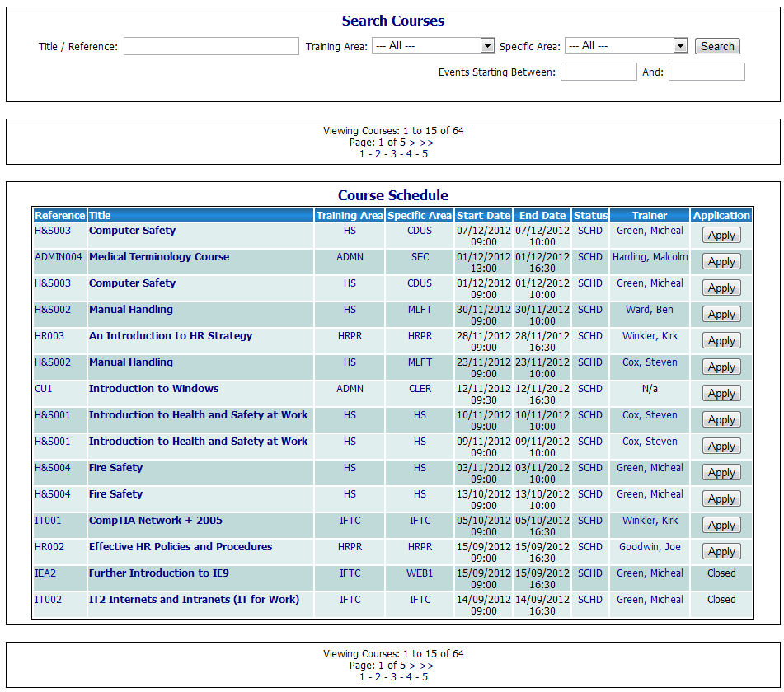784x692 pixels.
Task: Apply for Manual Handling starting 30/11/2012
Action: click(721, 315)
